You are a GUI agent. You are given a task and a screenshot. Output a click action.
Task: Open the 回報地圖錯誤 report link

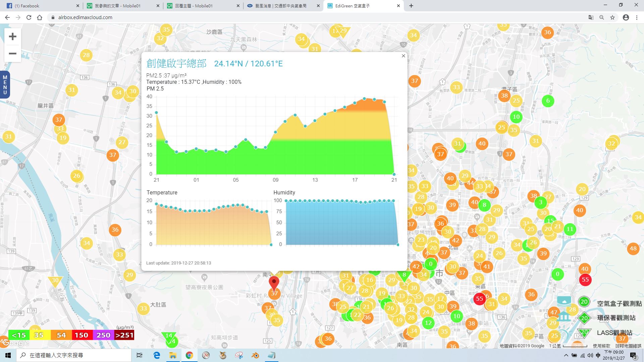(628, 346)
